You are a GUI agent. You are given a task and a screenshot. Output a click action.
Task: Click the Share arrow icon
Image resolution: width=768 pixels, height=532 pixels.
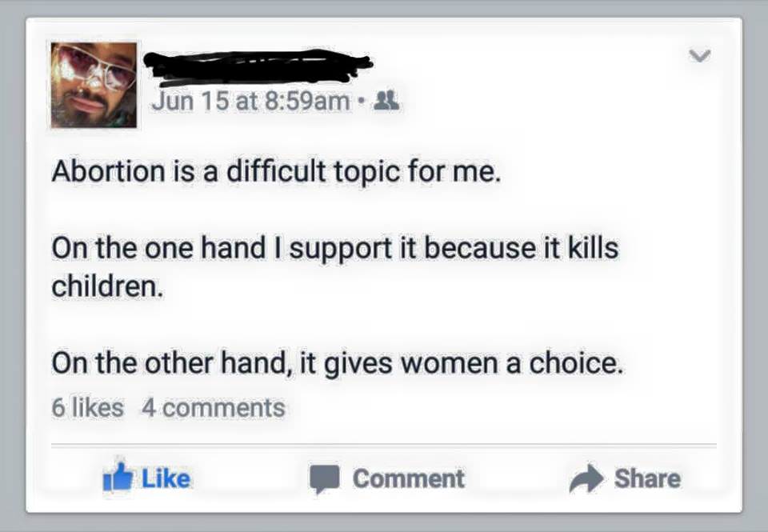586,479
